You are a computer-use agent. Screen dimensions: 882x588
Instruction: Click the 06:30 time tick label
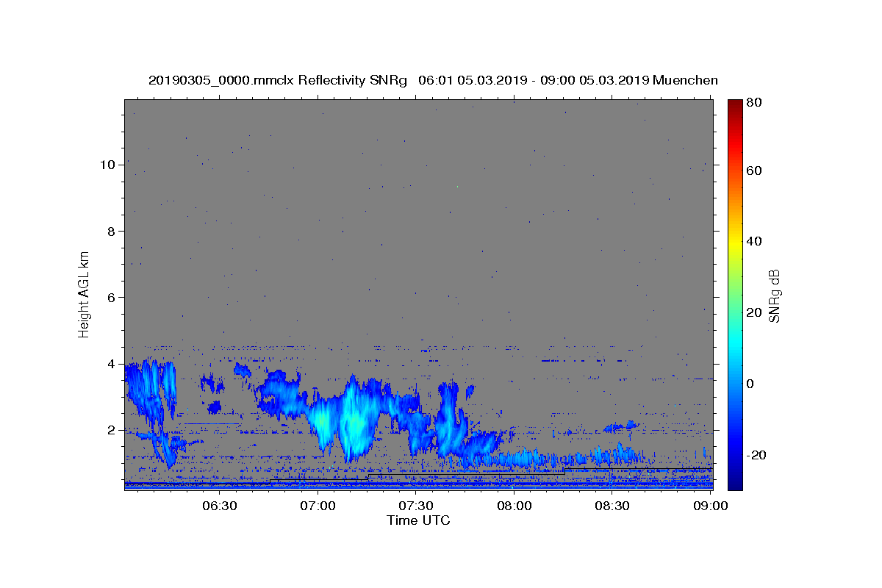tap(220, 506)
